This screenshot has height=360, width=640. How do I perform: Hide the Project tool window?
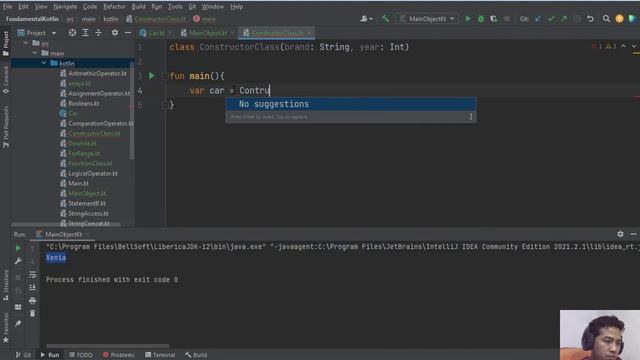pos(128,33)
